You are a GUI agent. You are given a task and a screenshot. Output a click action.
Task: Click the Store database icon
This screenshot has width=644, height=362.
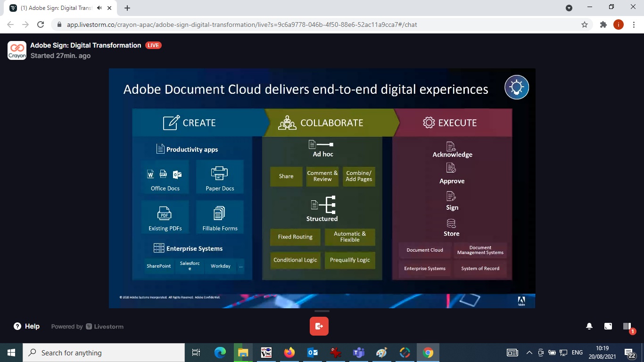[x=451, y=223]
